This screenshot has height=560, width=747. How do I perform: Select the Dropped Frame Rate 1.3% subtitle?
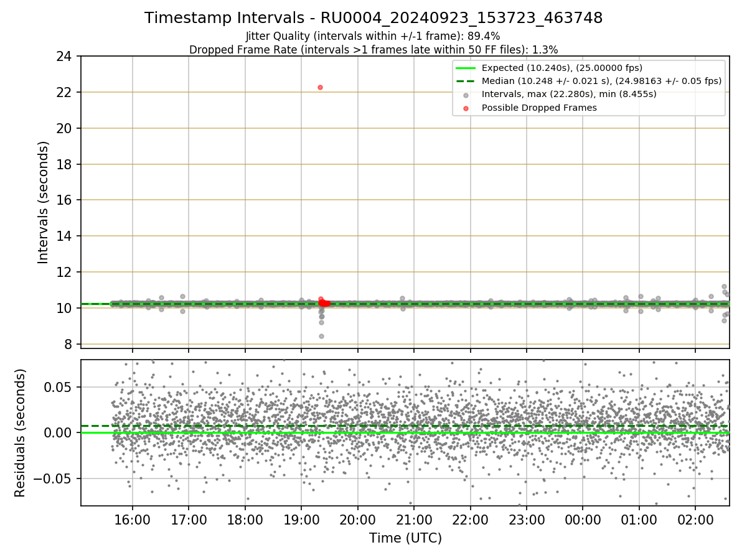pos(374,49)
